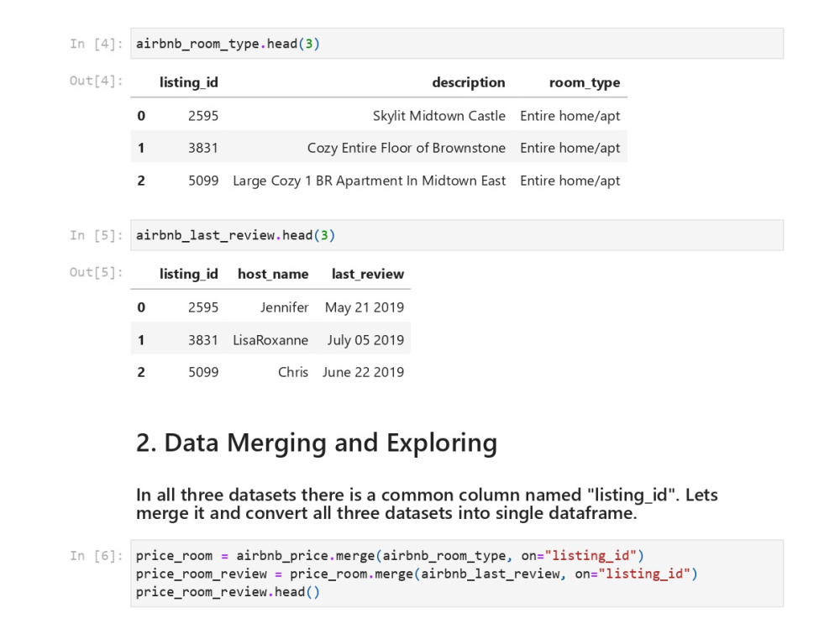Select the In [6] prompt label
Image resolution: width=840 pixels, height=629 pixels.
[x=96, y=556]
